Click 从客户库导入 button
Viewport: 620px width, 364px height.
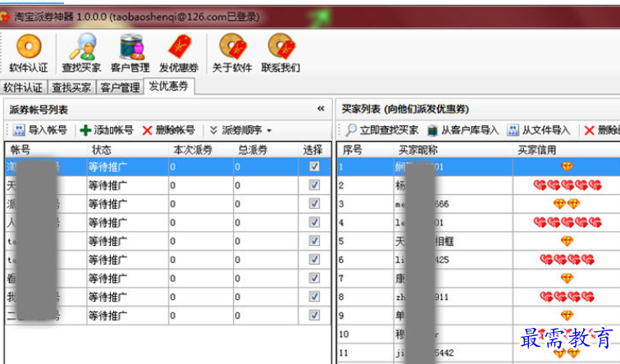[x=463, y=130]
